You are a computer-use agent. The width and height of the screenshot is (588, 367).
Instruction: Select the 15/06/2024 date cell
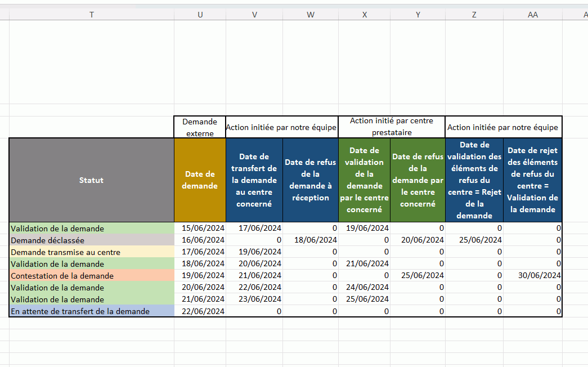click(200, 229)
